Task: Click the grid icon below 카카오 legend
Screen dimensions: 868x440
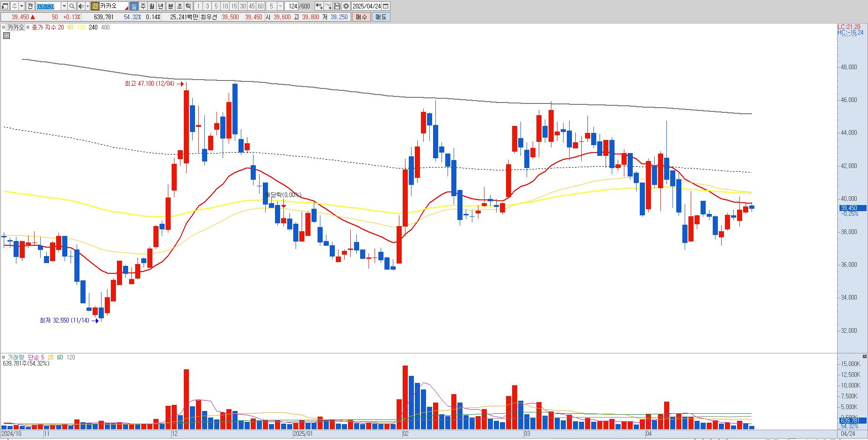Action: [7, 36]
